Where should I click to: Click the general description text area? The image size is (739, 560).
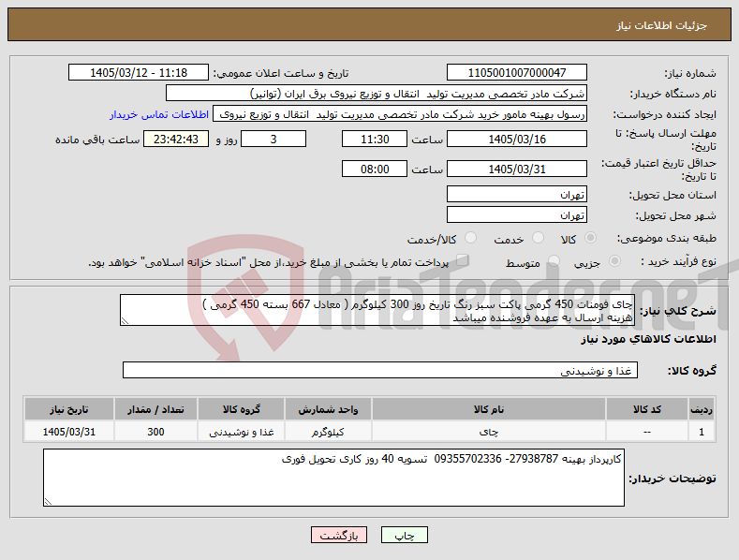pos(377,310)
